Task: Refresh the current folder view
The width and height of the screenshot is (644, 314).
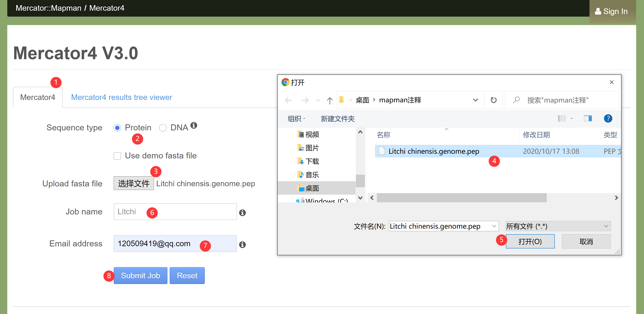Action: [493, 100]
